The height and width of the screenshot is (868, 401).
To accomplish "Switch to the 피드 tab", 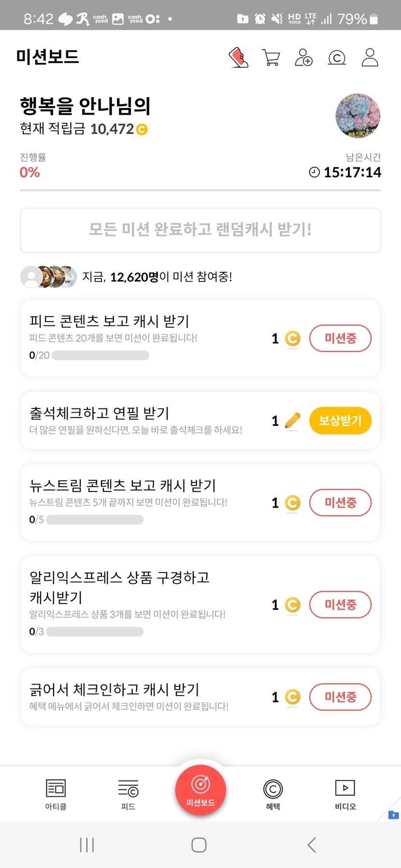I will (128, 794).
